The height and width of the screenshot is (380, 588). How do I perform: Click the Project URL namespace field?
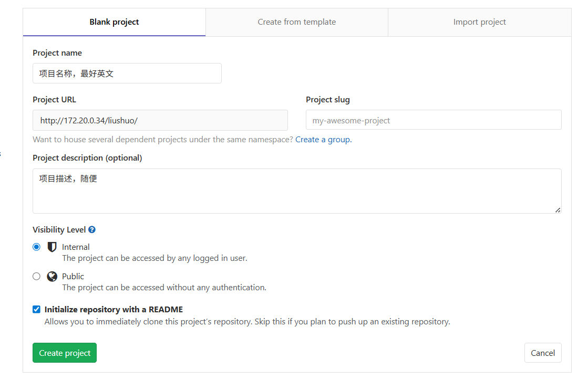(160, 120)
